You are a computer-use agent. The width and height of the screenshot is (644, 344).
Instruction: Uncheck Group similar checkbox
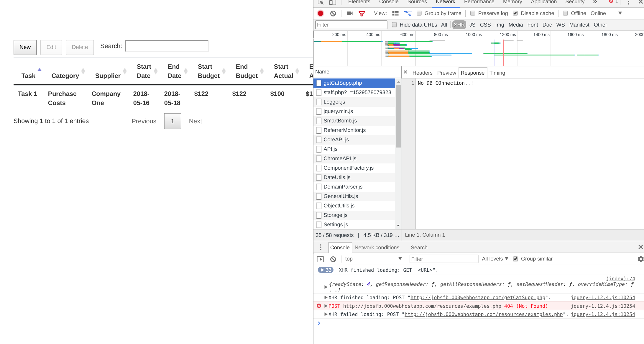click(515, 259)
